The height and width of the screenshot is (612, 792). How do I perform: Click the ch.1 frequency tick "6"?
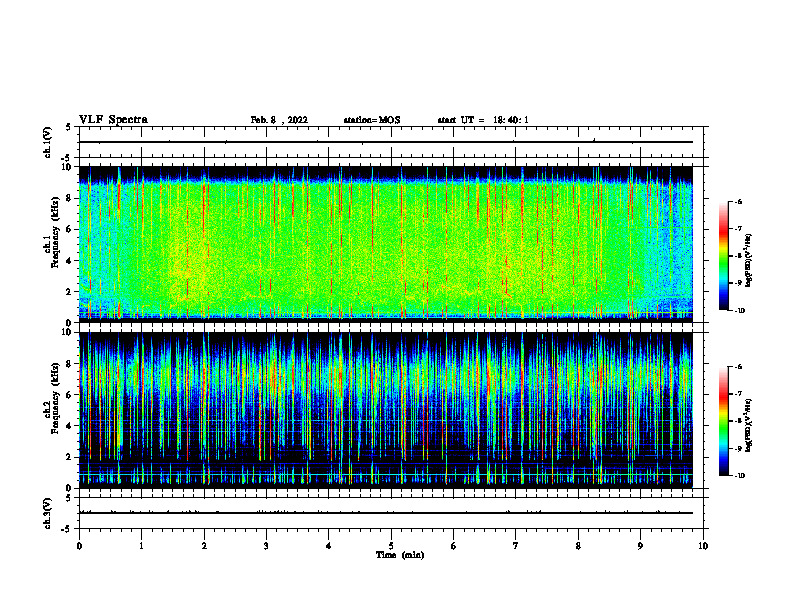tap(70, 230)
